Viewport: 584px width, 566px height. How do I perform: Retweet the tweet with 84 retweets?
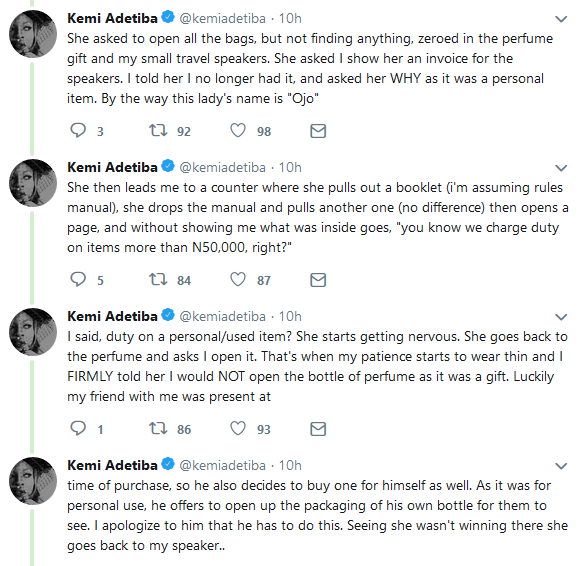coord(158,280)
